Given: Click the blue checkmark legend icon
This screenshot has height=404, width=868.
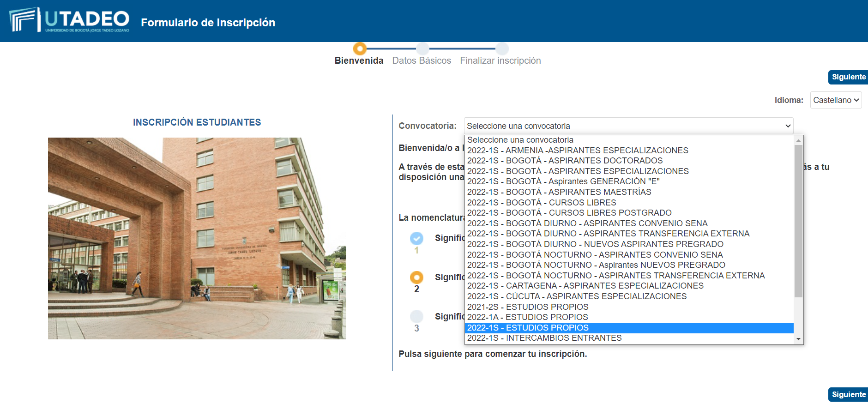Looking at the screenshot, I should click(x=416, y=238).
